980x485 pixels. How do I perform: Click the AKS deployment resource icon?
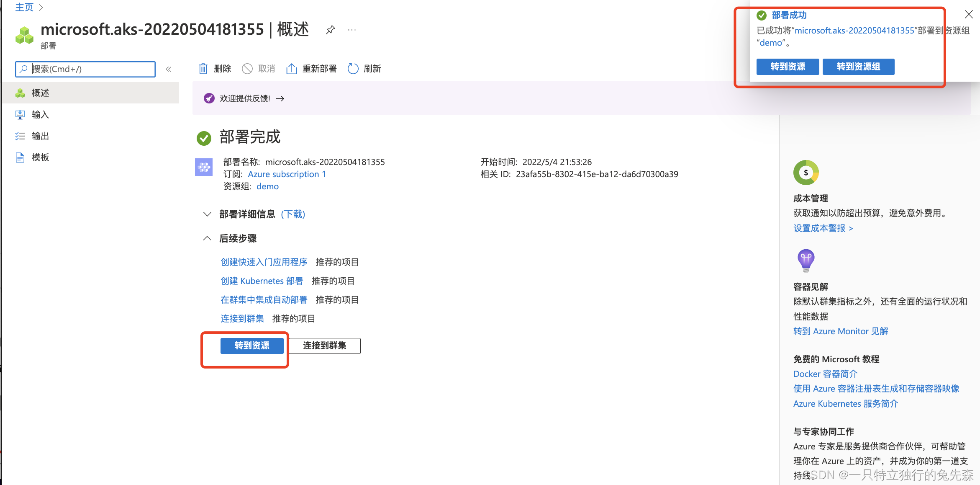204,167
